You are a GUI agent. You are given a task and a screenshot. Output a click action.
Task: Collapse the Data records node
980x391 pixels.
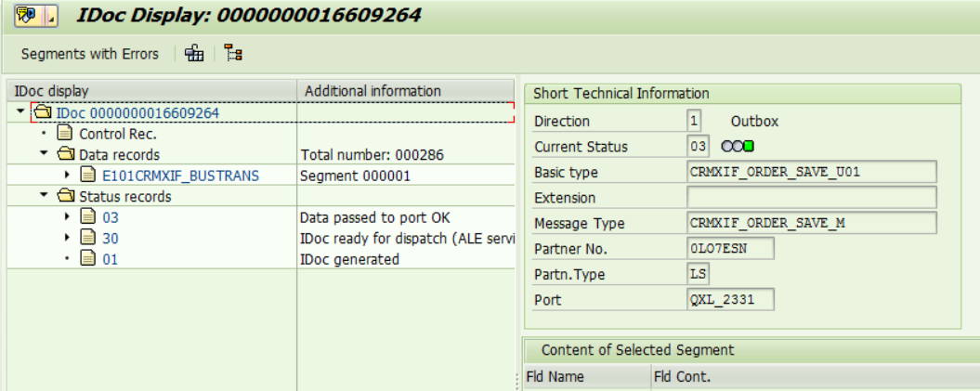point(44,153)
